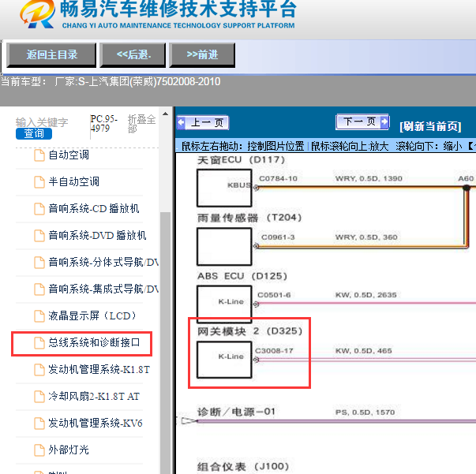Click wire label WRY, 0.5D, 1390
Viewport: 476px width, 474px height.
(369, 178)
